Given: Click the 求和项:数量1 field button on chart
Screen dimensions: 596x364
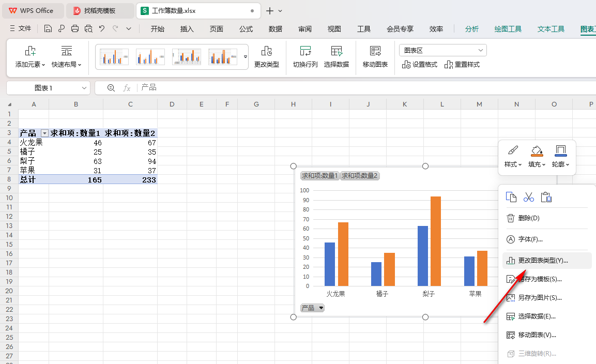Looking at the screenshot, I should click(x=319, y=176).
